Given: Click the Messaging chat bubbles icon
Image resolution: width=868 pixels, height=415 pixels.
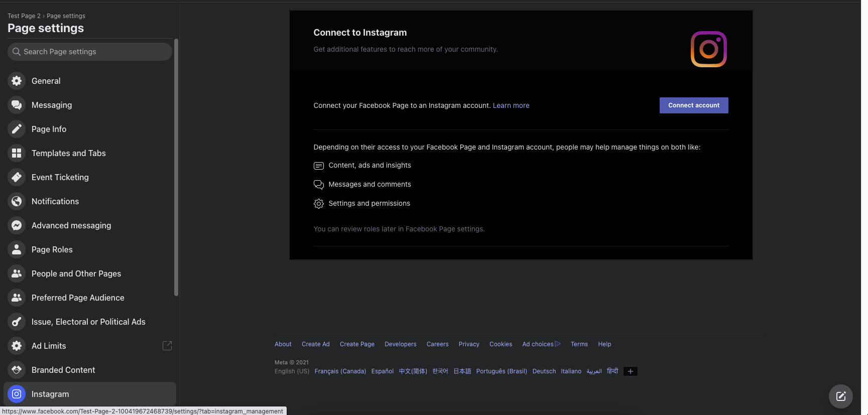Looking at the screenshot, I should click(x=17, y=105).
